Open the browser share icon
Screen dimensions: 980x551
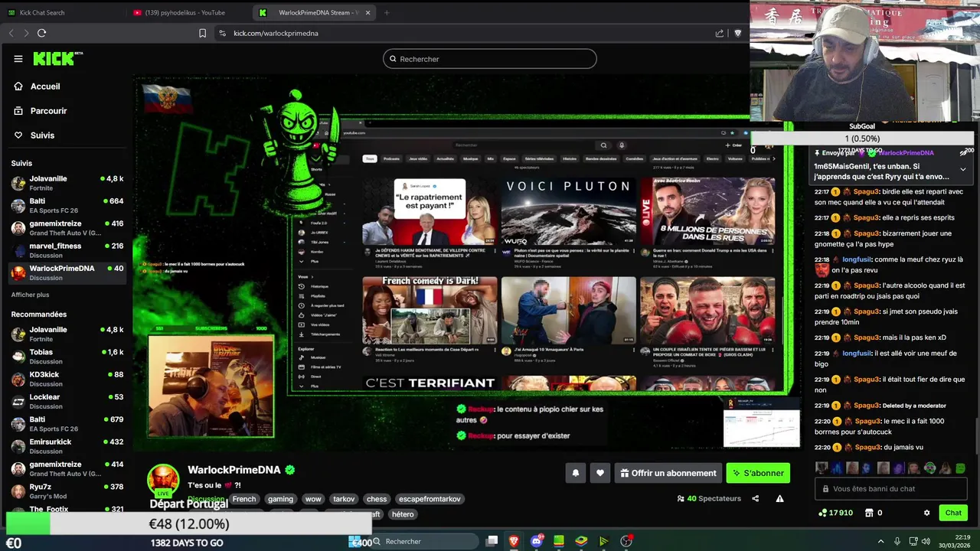(x=720, y=33)
